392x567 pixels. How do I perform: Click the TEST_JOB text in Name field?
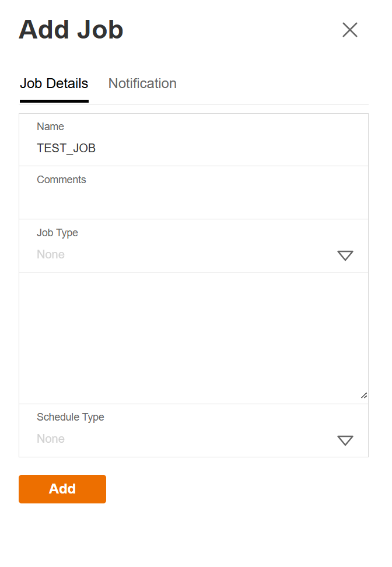pyautogui.click(x=66, y=148)
